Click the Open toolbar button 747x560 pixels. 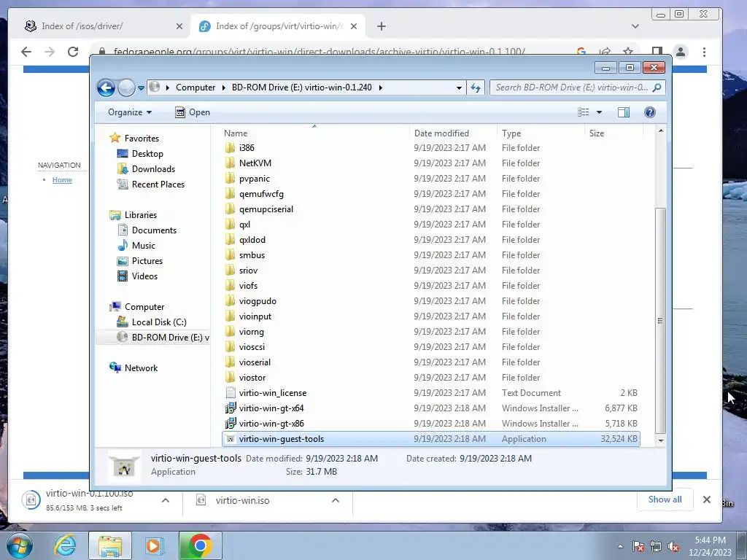point(193,112)
